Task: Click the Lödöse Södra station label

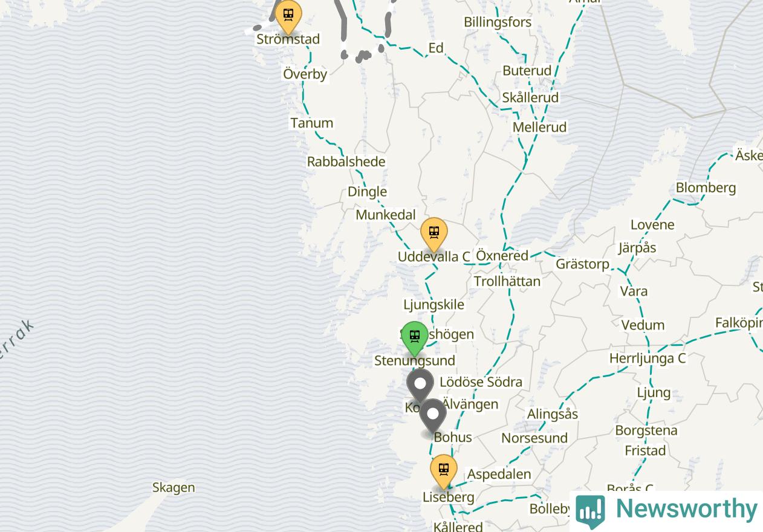Action: (x=481, y=381)
